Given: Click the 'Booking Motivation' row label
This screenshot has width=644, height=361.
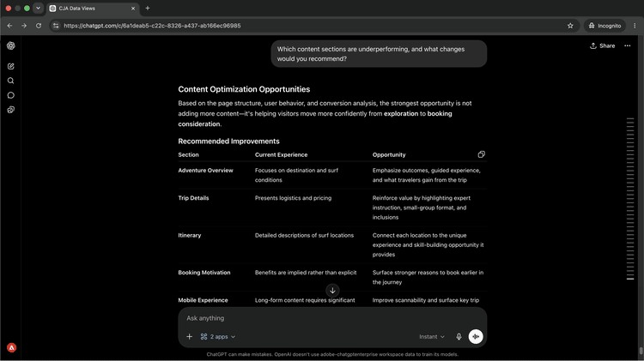Looking at the screenshot, I should pos(204,273).
